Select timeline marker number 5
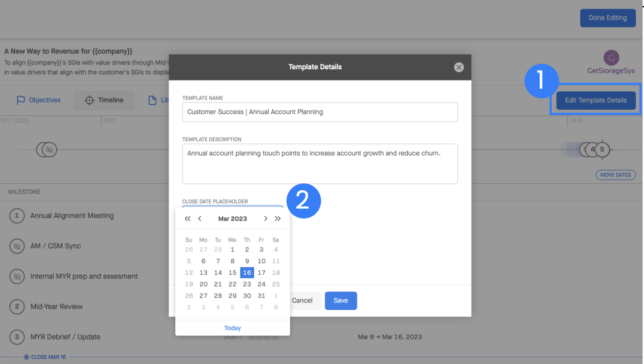The height and width of the screenshot is (364, 644). coord(602,150)
